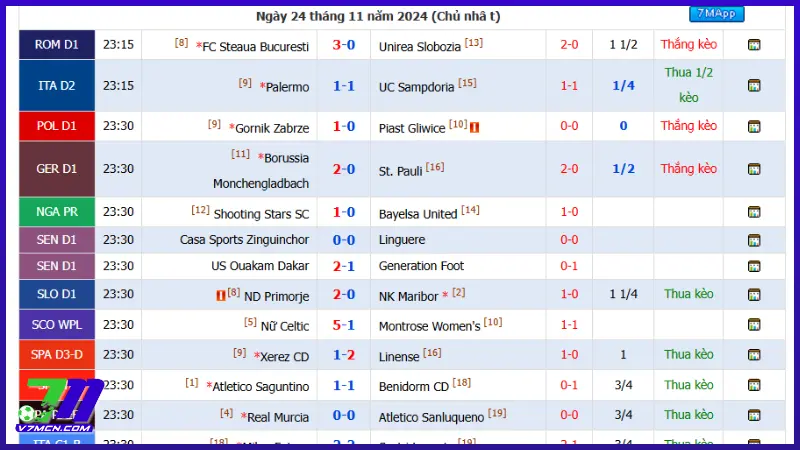The height and width of the screenshot is (450, 800).
Task: Click analysis icon in Gornik Zabrze row
Action: pyautogui.click(x=754, y=127)
